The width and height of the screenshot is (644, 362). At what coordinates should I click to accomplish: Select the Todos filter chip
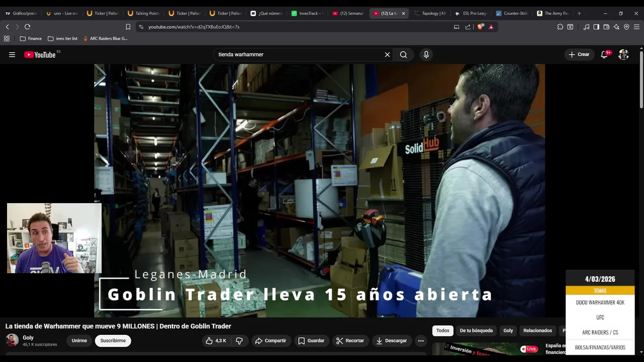coord(443,331)
